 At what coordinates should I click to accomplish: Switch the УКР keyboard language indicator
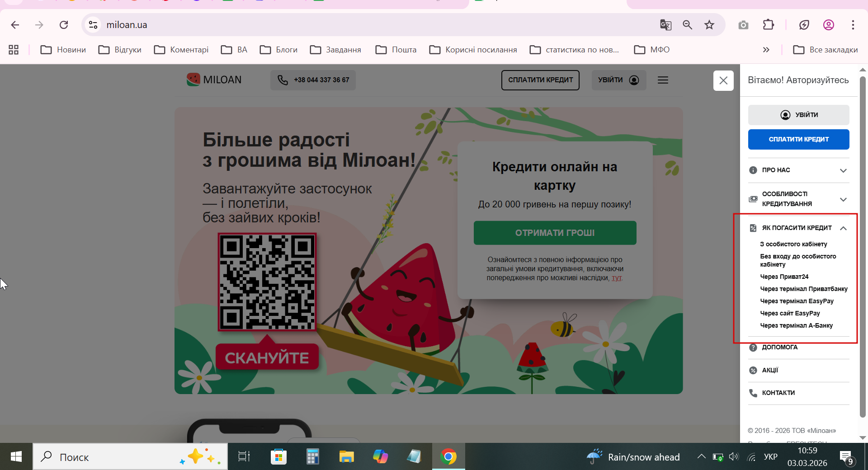[x=771, y=457]
